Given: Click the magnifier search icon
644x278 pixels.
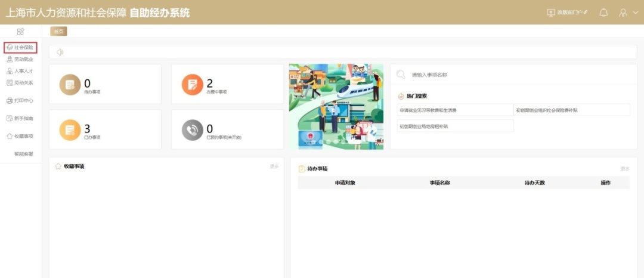Looking at the screenshot, I should point(401,75).
